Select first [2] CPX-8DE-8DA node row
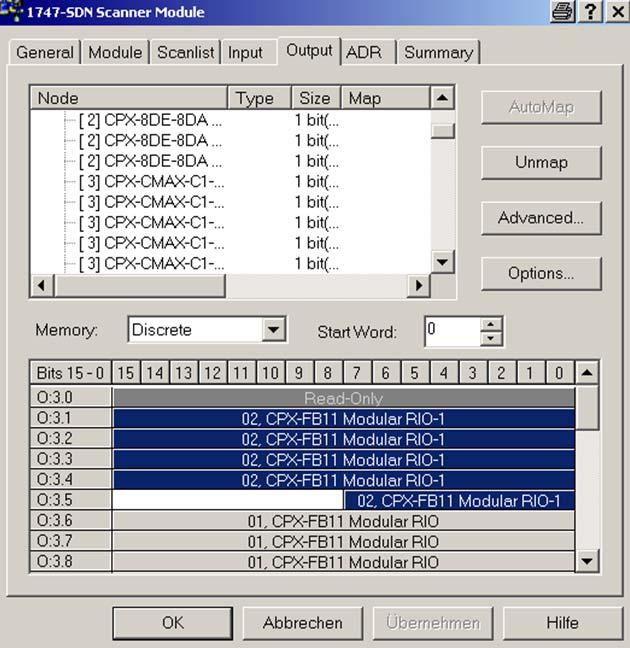The height and width of the screenshot is (648, 630). 150,120
